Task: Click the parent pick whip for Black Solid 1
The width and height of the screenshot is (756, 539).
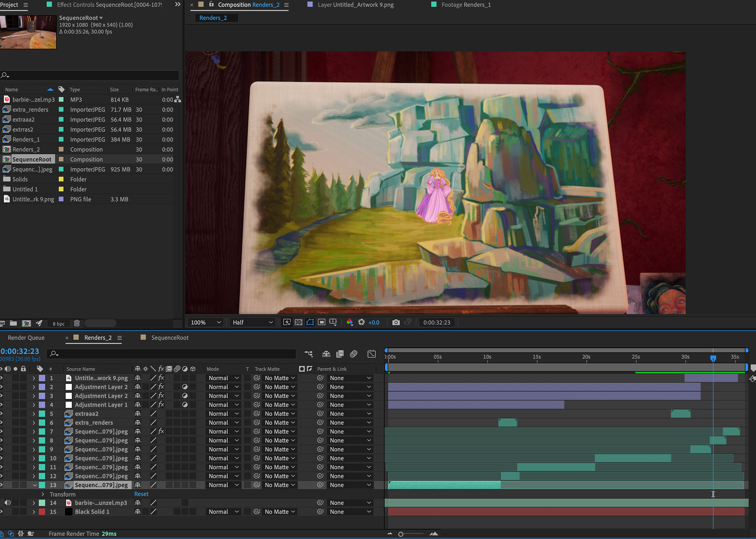Action: (x=320, y=511)
